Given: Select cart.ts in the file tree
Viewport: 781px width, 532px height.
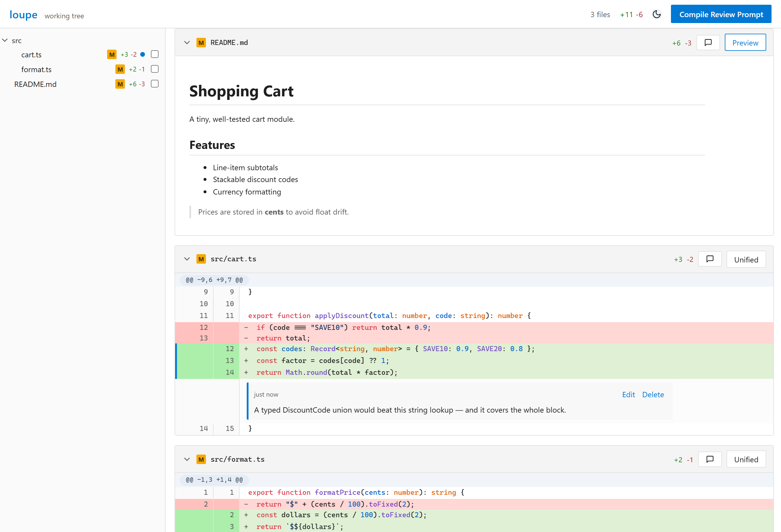Looking at the screenshot, I should [x=31, y=55].
